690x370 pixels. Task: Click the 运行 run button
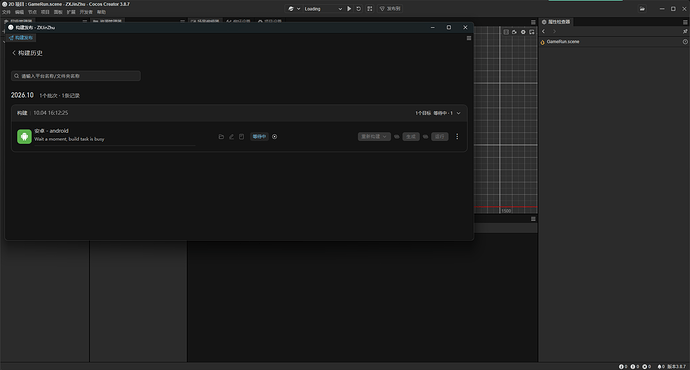pos(440,137)
